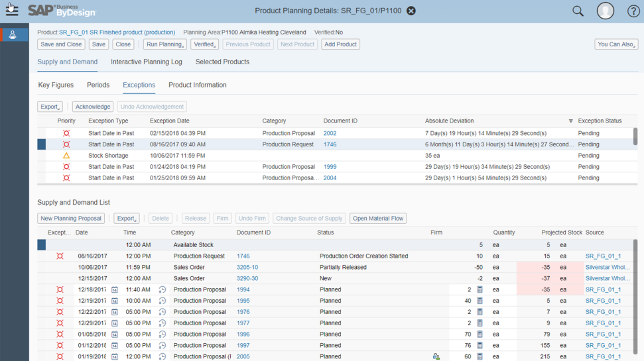Click the firm lock icon on proposal 2005
644x361 pixels.
tap(436, 356)
